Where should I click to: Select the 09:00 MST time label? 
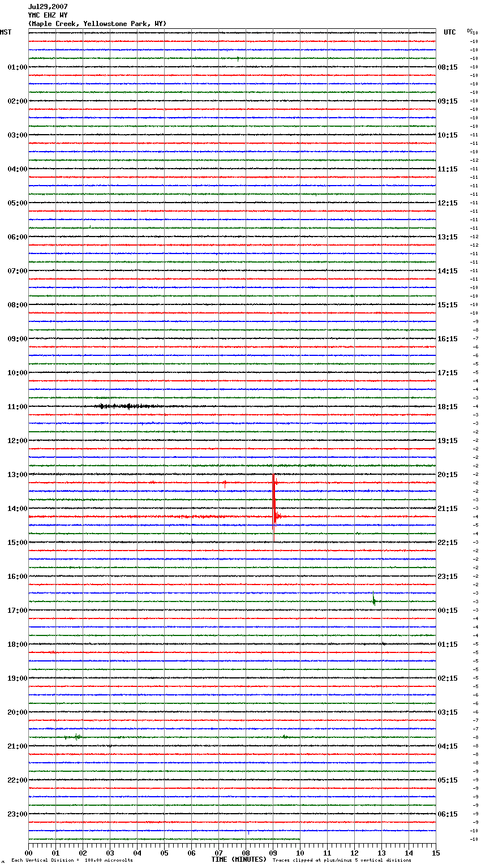point(18,339)
